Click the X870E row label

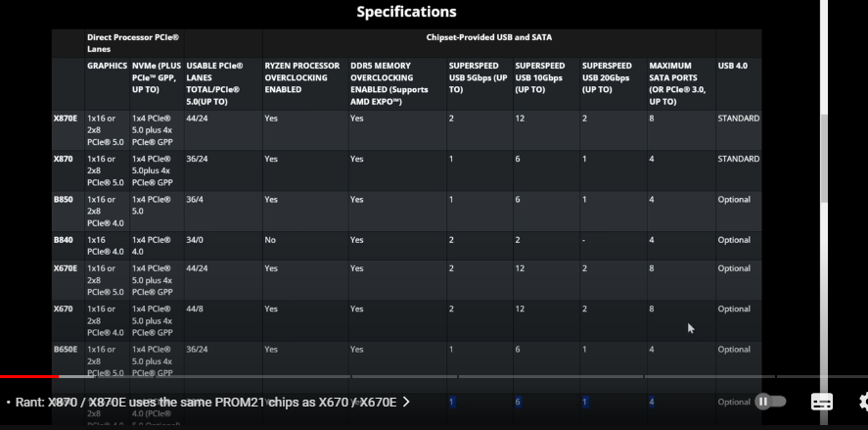pos(68,119)
